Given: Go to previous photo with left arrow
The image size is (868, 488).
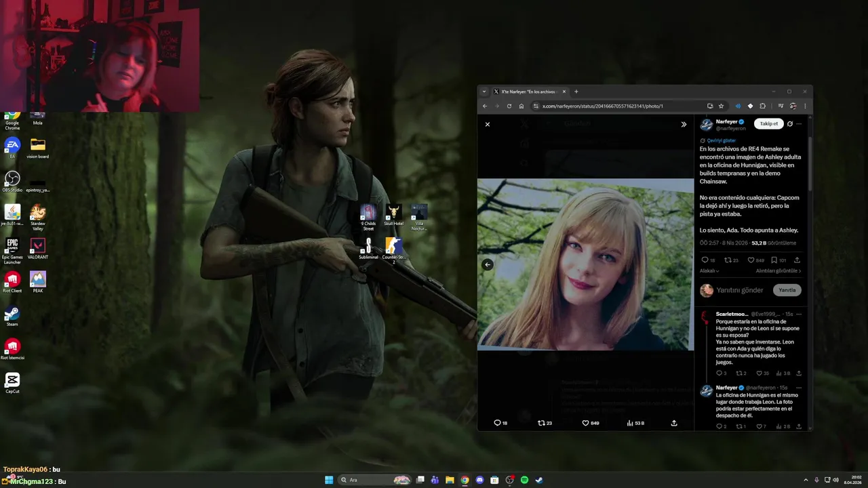Looking at the screenshot, I should tap(487, 264).
